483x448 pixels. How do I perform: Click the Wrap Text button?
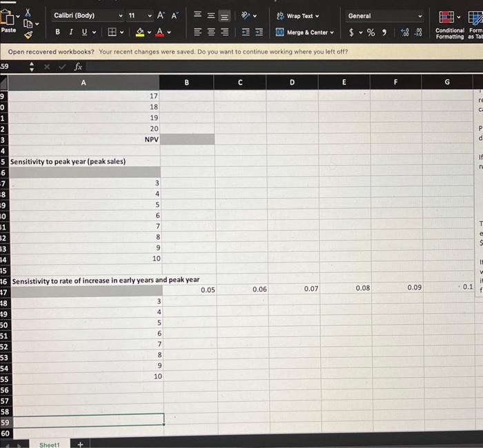click(297, 16)
